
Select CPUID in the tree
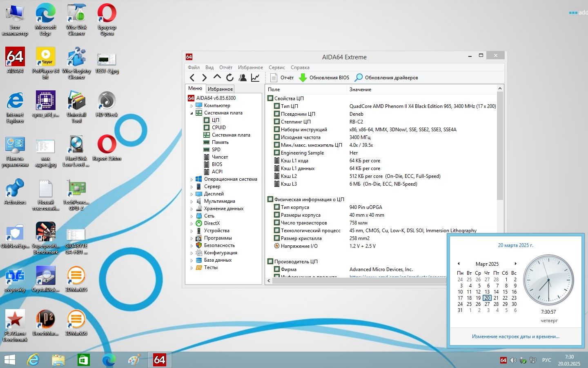tap(218, 128)
